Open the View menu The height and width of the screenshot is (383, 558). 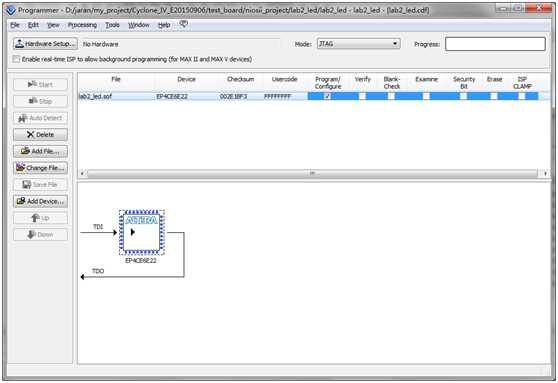click(53, 25)
